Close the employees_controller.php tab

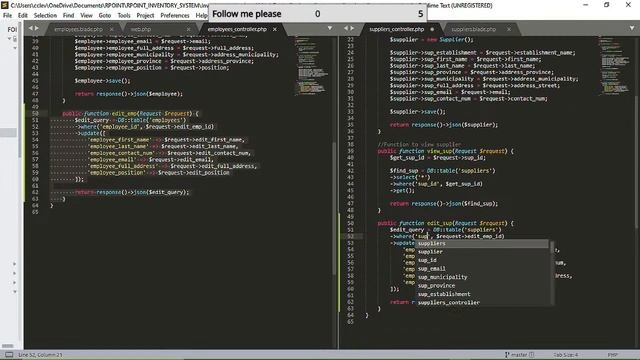pyautogui.click(x=275, y=29)
